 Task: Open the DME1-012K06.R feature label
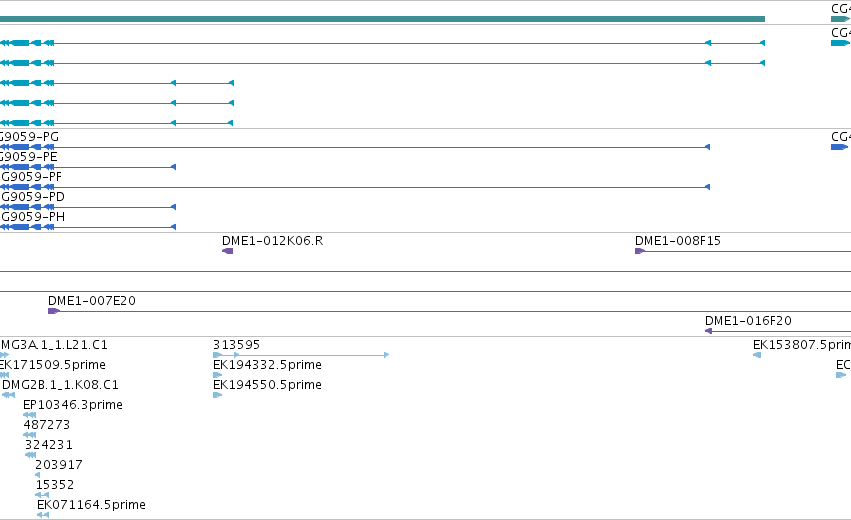272,240
